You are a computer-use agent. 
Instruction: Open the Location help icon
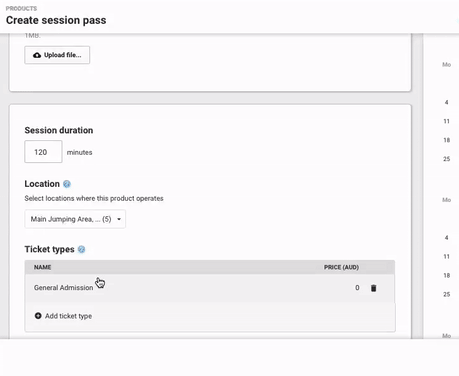(67, 184)
